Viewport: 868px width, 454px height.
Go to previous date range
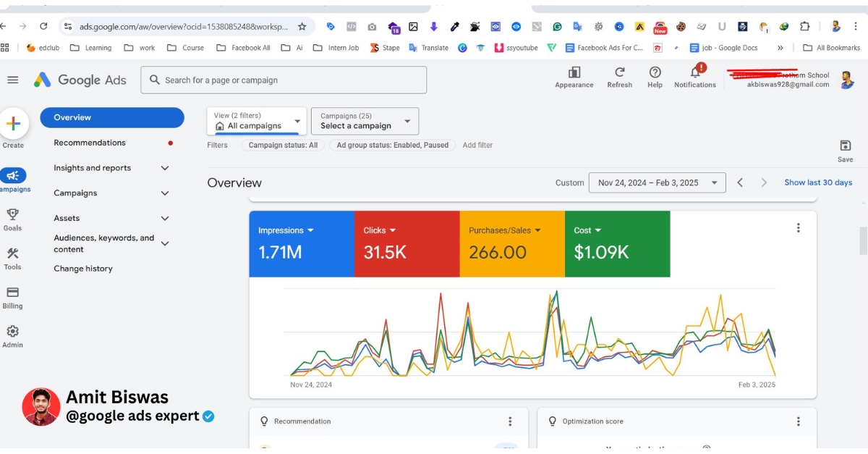point(740,182)
